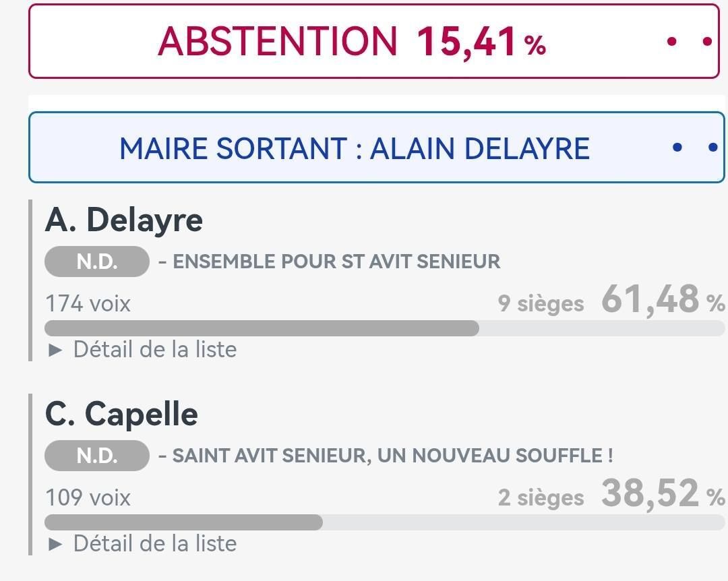Image resolution: width=728 pixels, height=581 pixels.
Task: Click C. Capelle's vote share progress bar
Action: tap(384, 522)
